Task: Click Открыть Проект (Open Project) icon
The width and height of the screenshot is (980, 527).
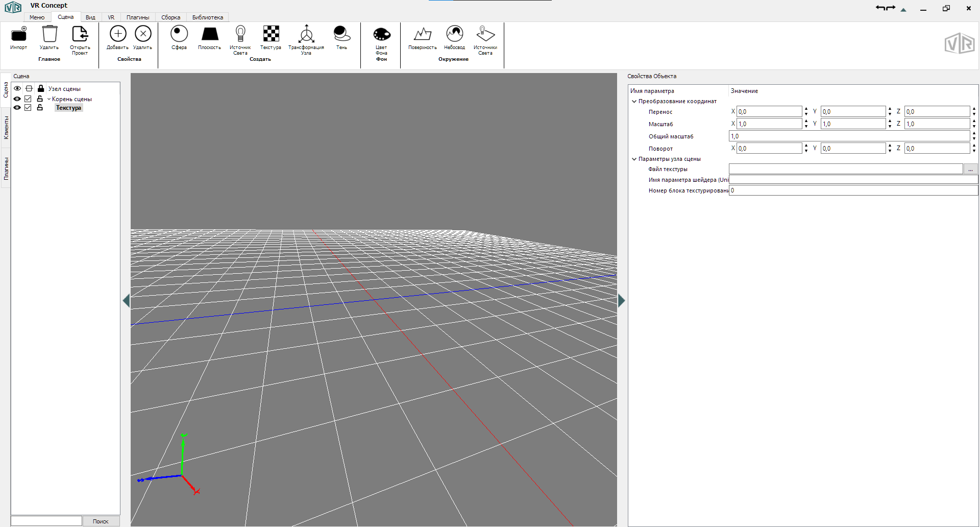Action: pyautogui.click(x=80, y=34)
